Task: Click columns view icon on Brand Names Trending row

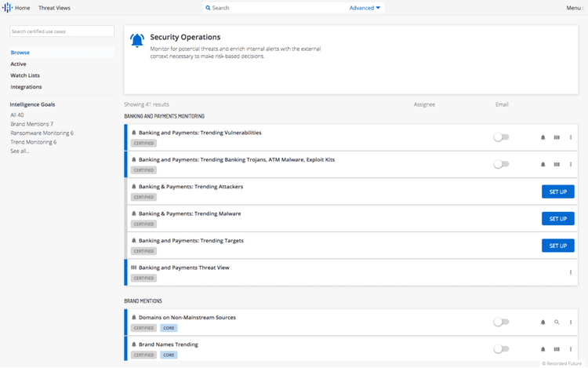Action: (557, 349)
